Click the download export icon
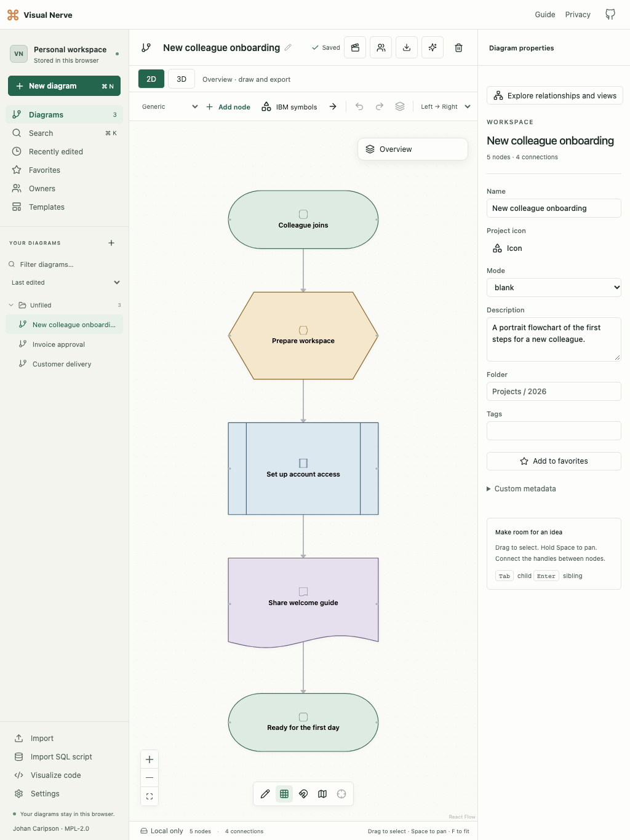 click(x=407, y=47)
